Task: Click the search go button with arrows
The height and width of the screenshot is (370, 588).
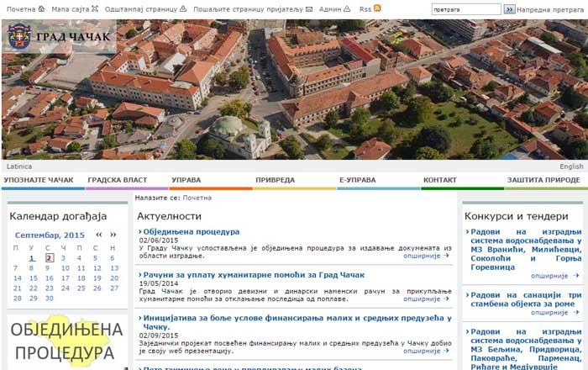Action: point(509,9)
